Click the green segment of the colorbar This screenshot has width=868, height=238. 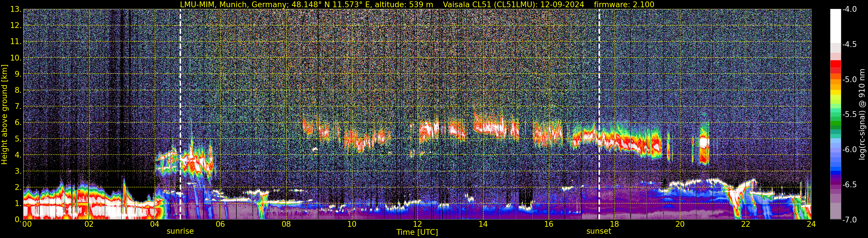(x=835, y=123)
